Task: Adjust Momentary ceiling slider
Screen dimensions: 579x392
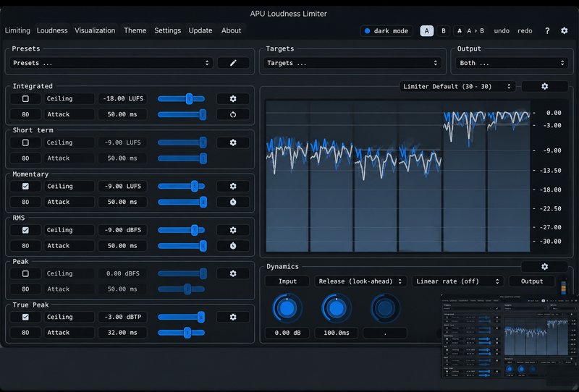Action: [182, 187]
